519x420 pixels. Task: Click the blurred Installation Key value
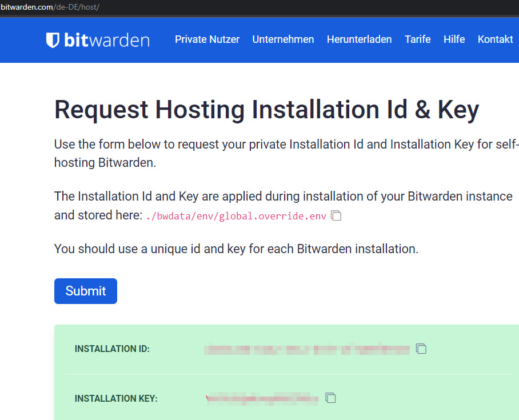pyautogui.click(x=262, y=398)
